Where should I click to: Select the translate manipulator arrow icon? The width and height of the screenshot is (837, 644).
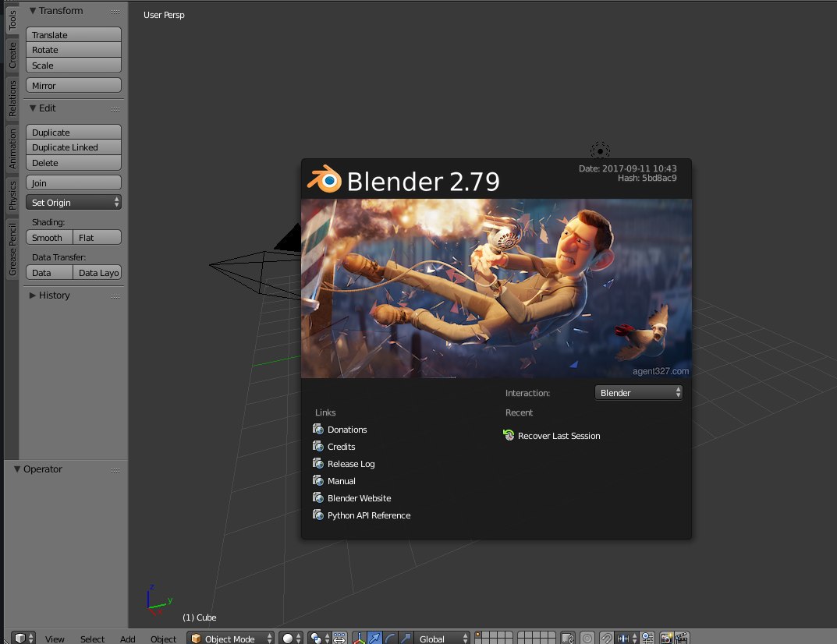pos(374,638)
